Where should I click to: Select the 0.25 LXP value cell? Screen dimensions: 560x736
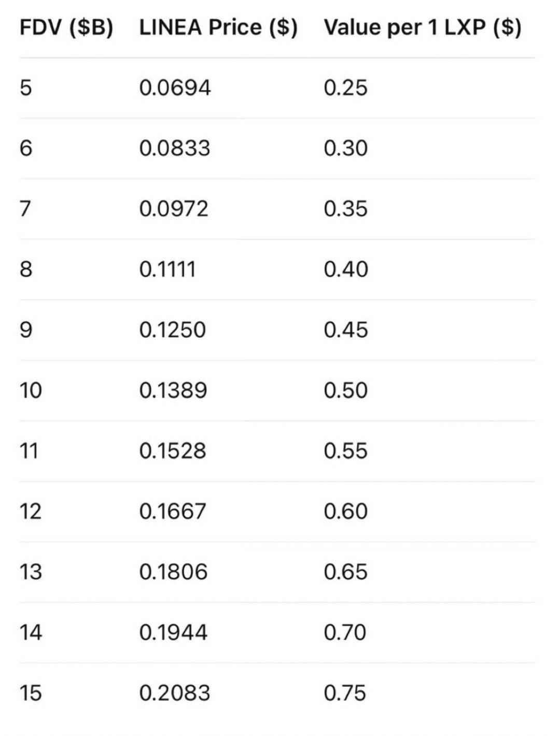pyautogui.click(x=345, y=88)
